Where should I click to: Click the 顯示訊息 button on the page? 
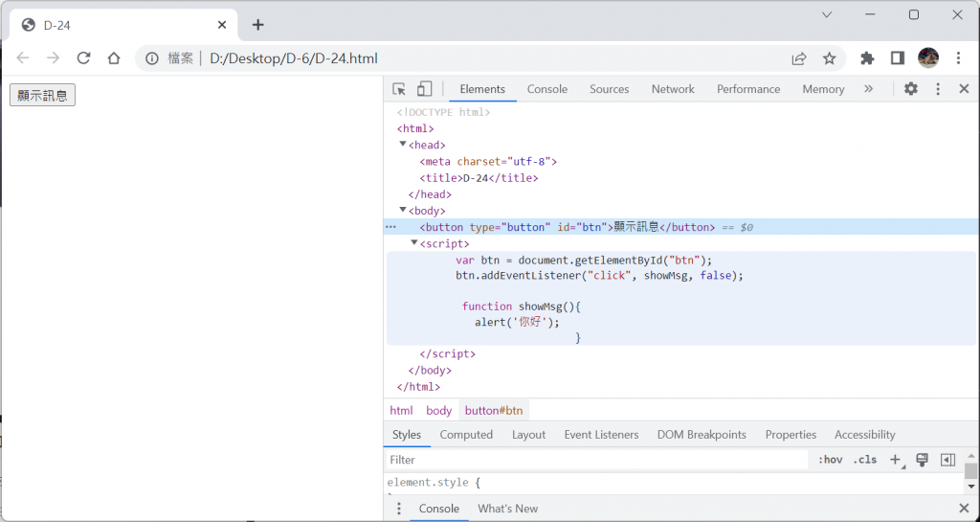[42, 95]
